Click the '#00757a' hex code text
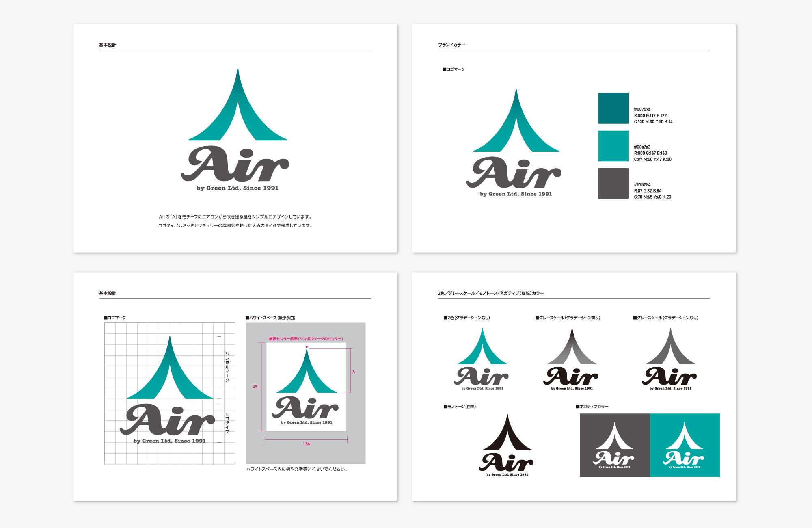 [x=642, y=109]
